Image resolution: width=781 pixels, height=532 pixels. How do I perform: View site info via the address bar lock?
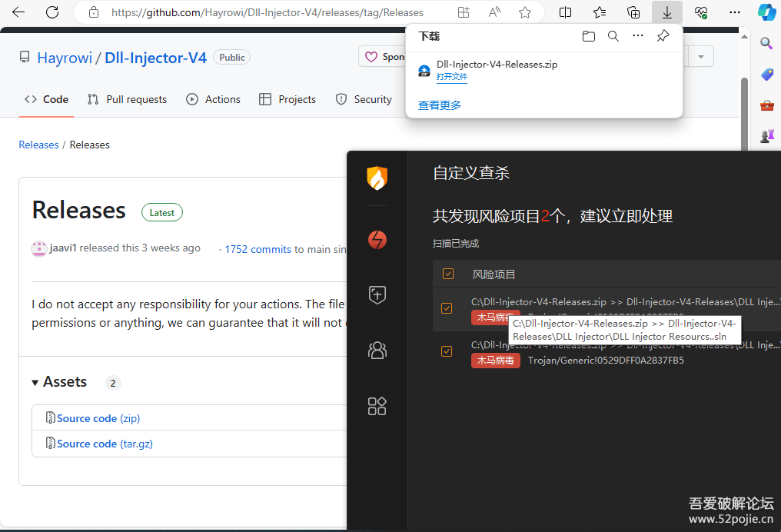(x=94, y=12)
